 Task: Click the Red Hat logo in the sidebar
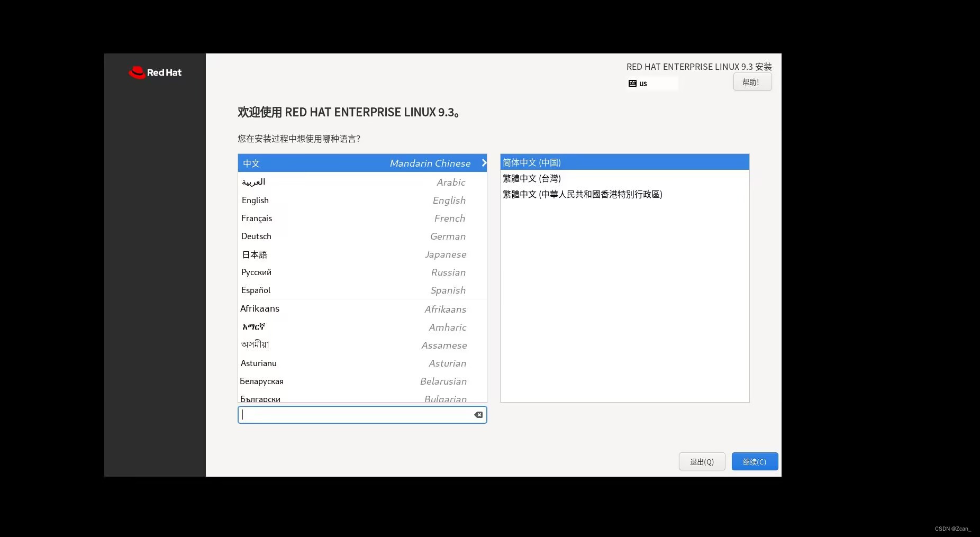pos(155,72)
